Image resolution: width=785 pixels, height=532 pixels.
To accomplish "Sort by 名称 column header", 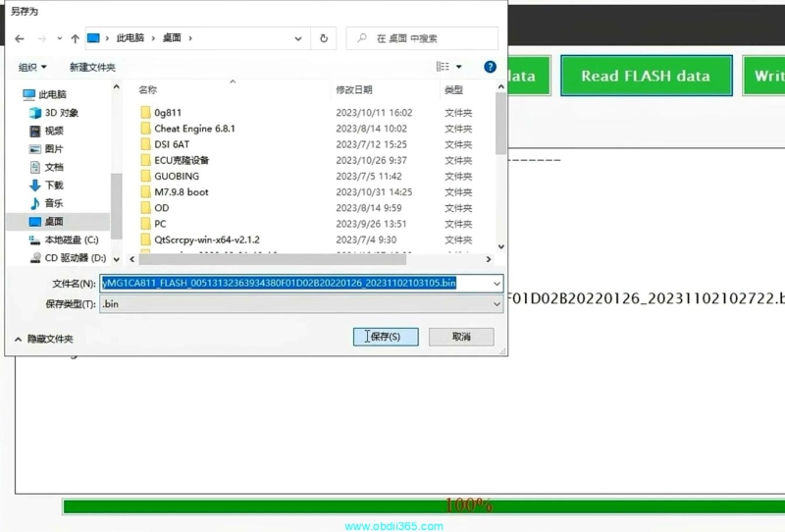I will pos(148,90).
